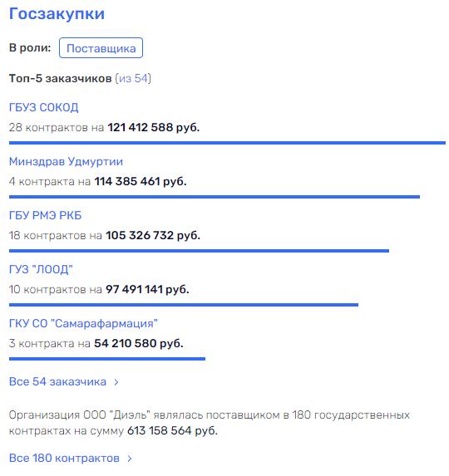Click the 121 412 588 руб. amount
Viewport: 449px width, 476px height.
[154, 127]
